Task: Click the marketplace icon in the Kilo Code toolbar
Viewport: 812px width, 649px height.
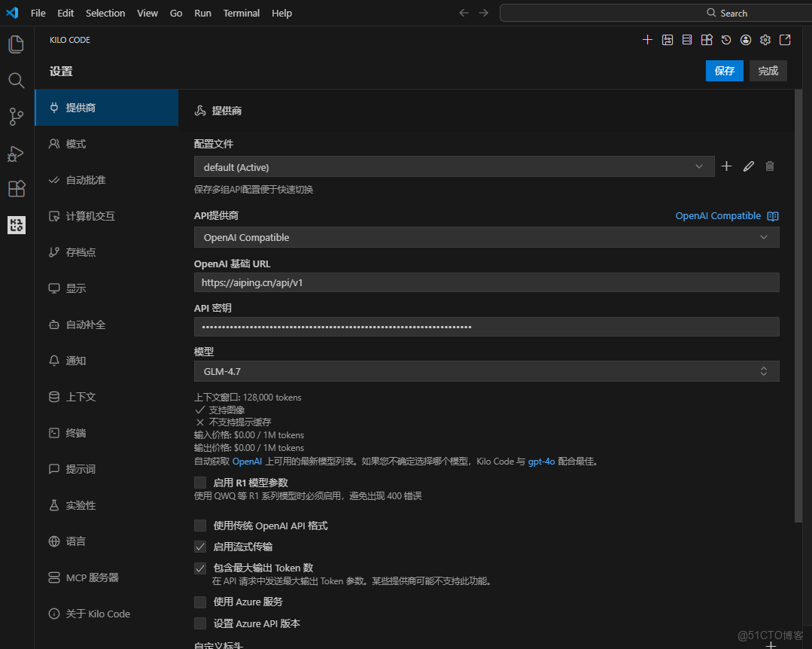Action: coord(707,39)
